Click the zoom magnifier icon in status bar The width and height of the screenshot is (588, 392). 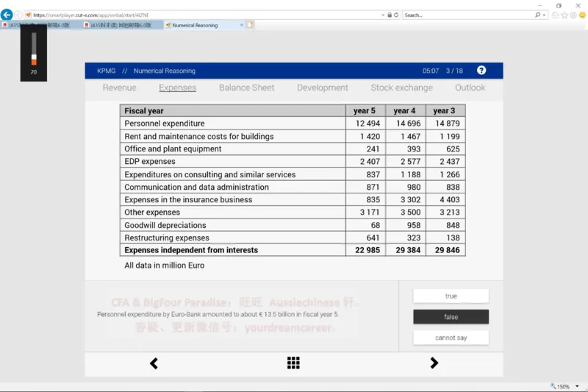tap(553, 386)
